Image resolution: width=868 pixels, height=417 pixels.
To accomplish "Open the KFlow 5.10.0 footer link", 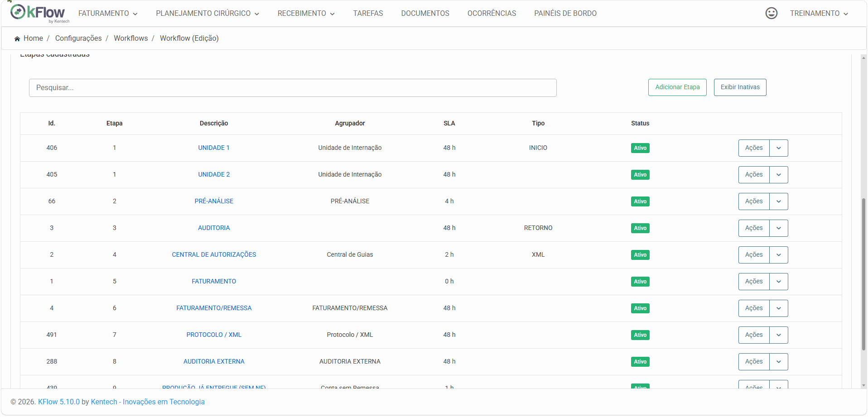I will tap(59, 402).
